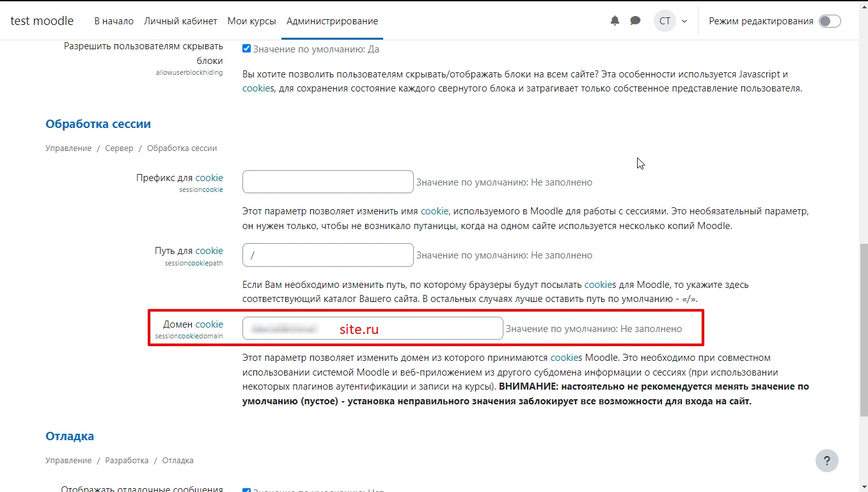Open the Обработка сессии section heading
Screen dimensions: 868x492
(98, 123)
